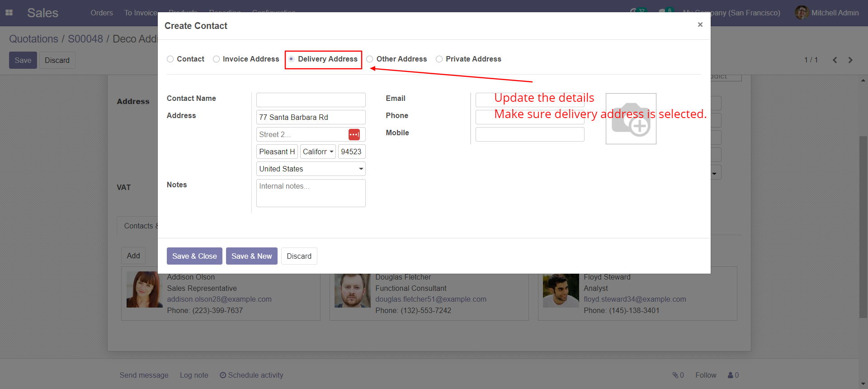Click the page vertical scrollbar
The height and width of the screenshot is (389, 868).
pos(863,226)
